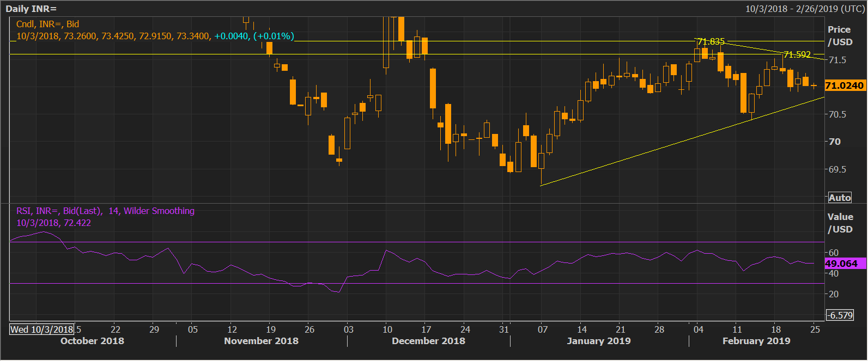
Task: Click the 'Wed 10/3/2018' crosshair date label
Action: pos(41,329)
